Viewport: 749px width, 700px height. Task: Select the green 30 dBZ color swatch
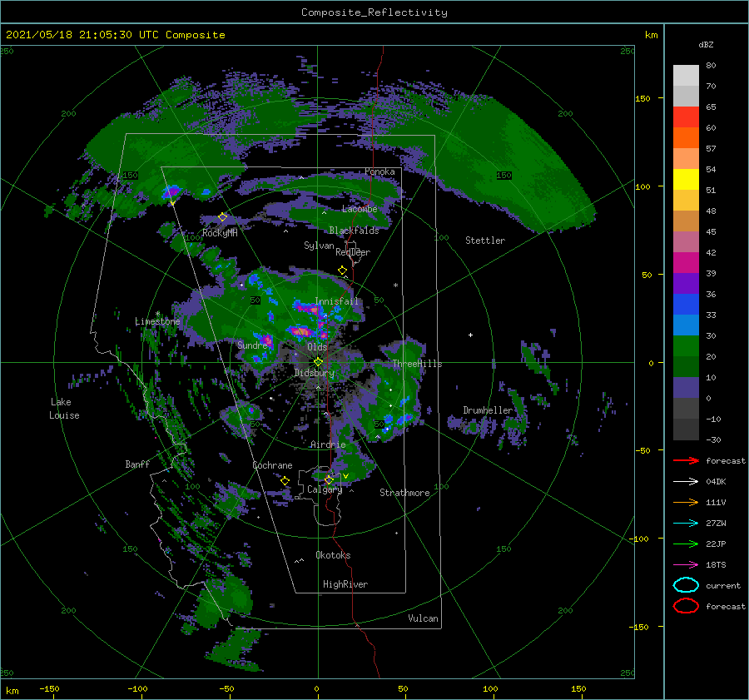(x=686, y=345)
